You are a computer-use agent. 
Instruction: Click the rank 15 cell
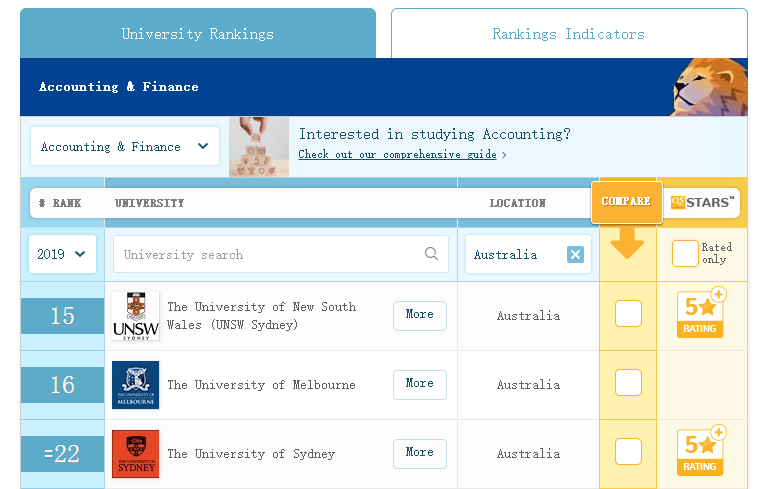(62, 316)
